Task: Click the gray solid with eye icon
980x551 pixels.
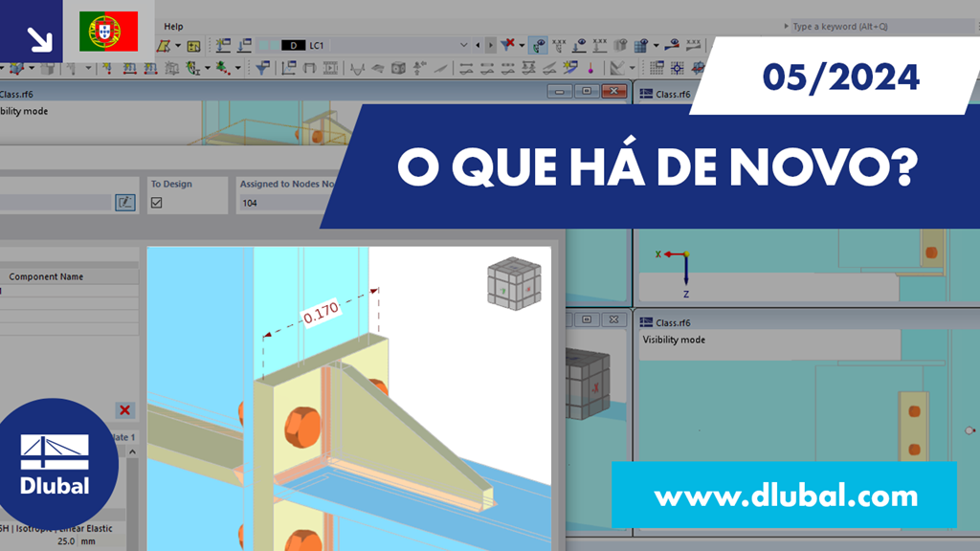Action: (620, 45)
